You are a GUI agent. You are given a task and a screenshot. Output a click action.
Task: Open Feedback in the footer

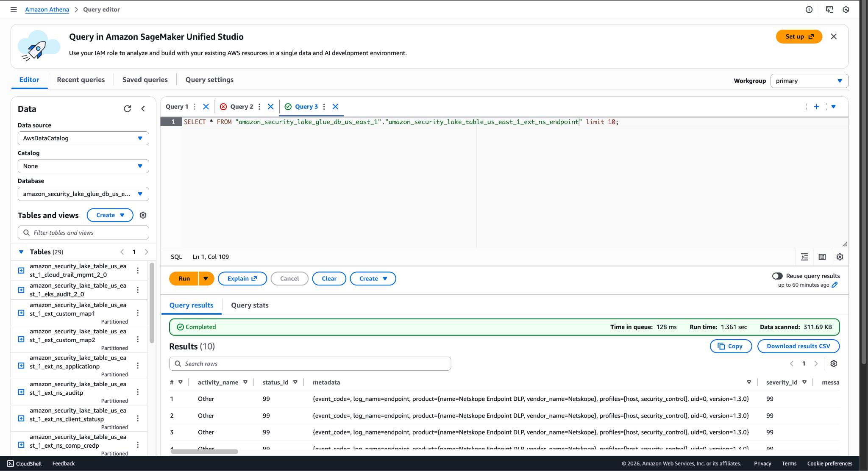tap(64, 463)
